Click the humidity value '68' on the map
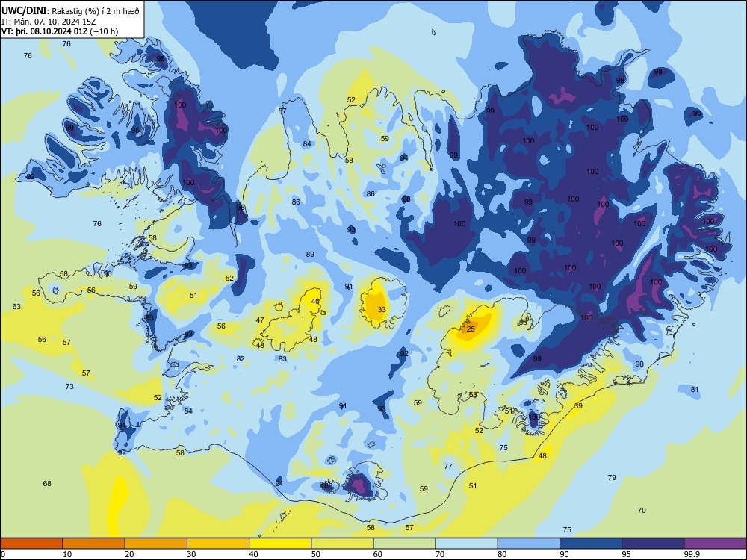 point(47,483)
